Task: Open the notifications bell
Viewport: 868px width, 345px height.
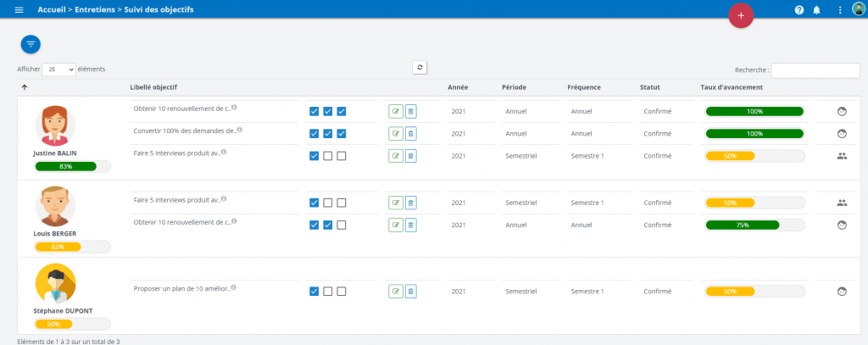Action: tap(817, 9)
